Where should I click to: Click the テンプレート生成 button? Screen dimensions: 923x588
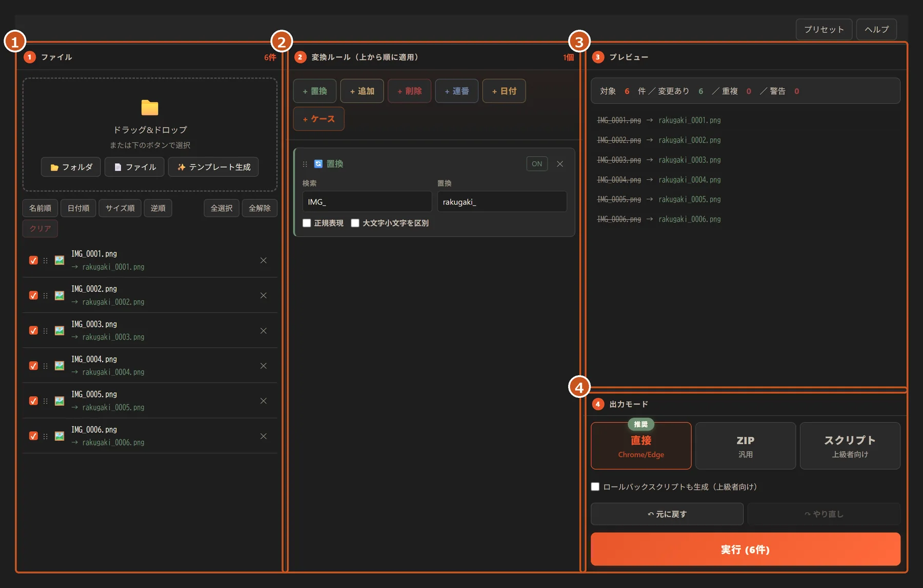tap(213, 167)
